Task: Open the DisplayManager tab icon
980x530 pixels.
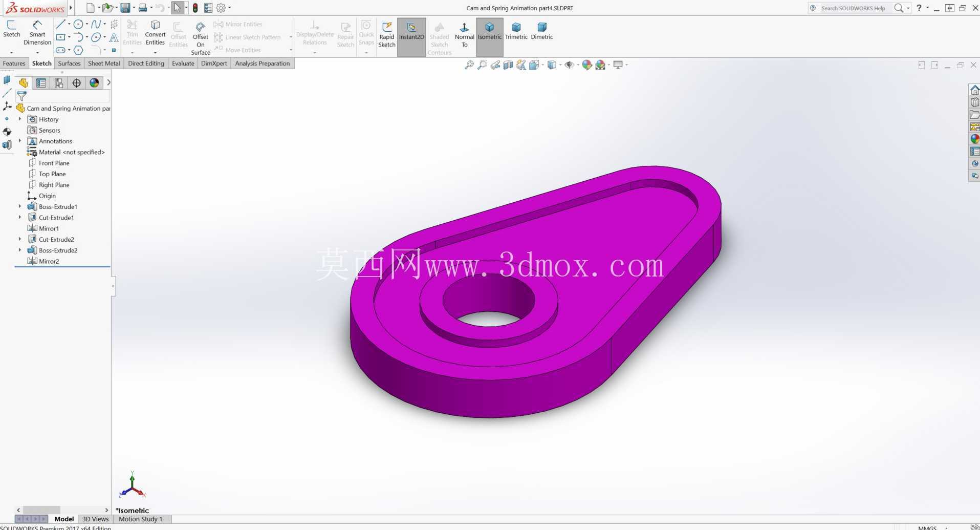Action: pyautogui.click(x=94, y=83)
